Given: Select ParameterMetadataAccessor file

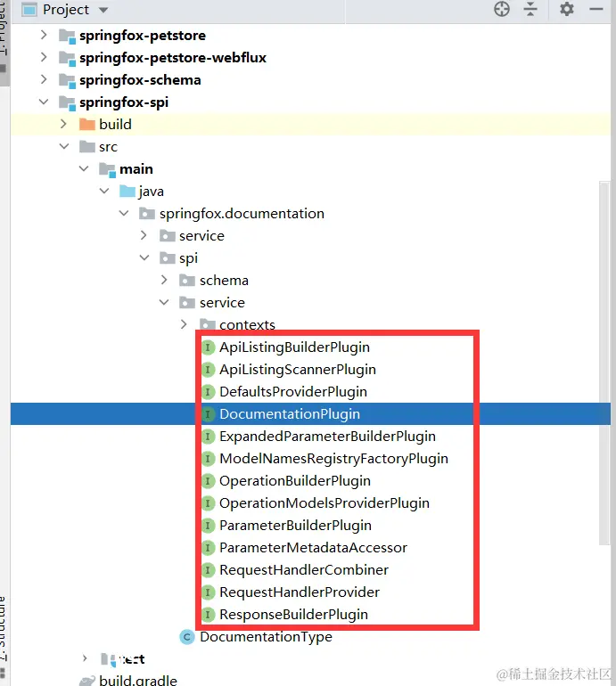Looking at the screenshot, I should (314, 548).
